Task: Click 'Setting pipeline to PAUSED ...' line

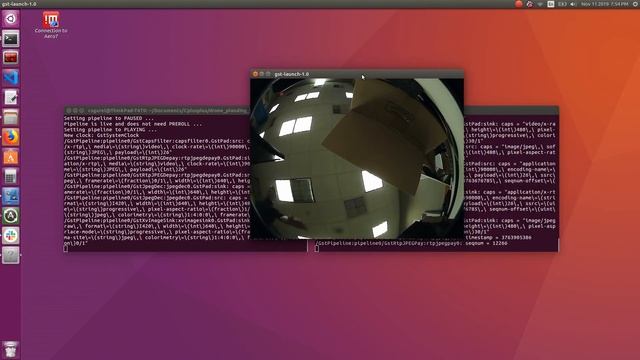Action: [109, 118]
